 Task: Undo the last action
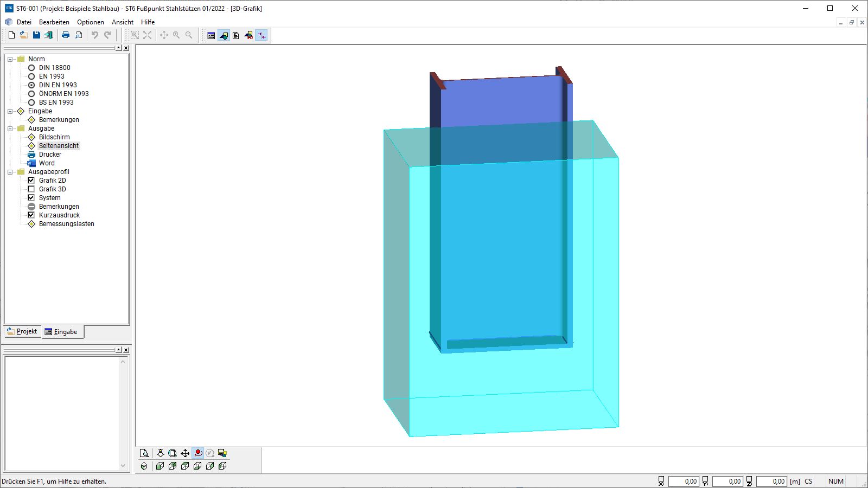coord(95,35)
